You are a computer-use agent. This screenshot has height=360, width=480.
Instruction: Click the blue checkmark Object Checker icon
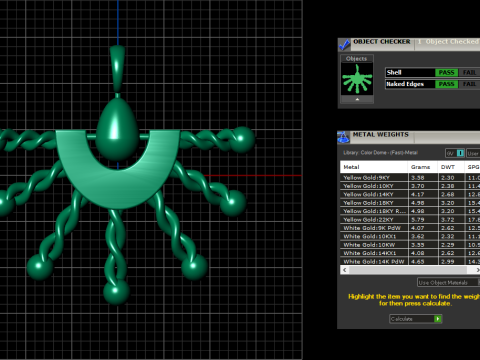coord(345,44)
